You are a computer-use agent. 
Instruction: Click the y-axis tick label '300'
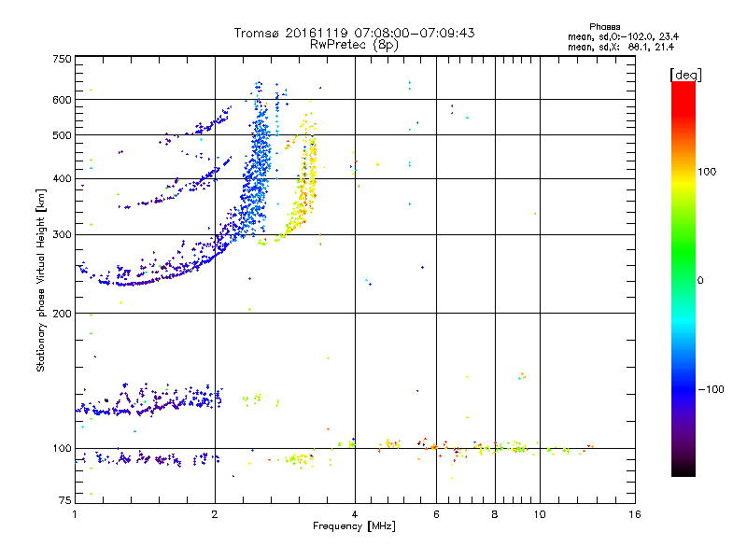coord(62,235)
